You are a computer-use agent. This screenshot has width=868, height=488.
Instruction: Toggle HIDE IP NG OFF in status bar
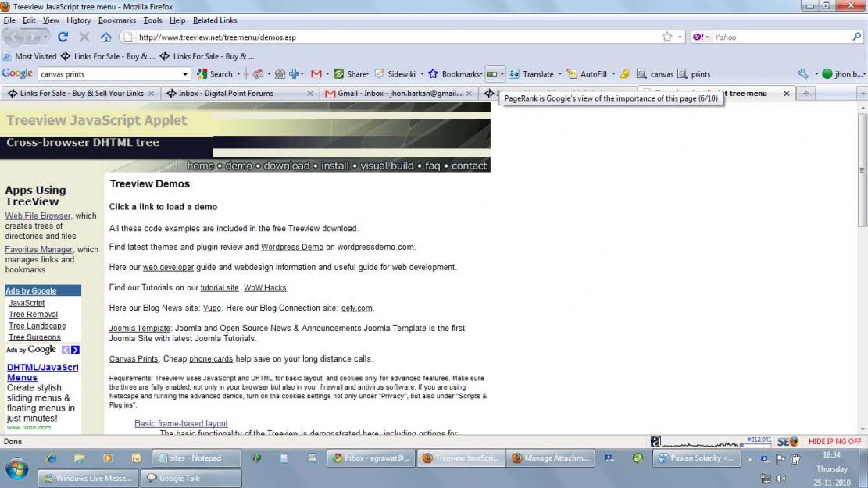coord(834,441)
